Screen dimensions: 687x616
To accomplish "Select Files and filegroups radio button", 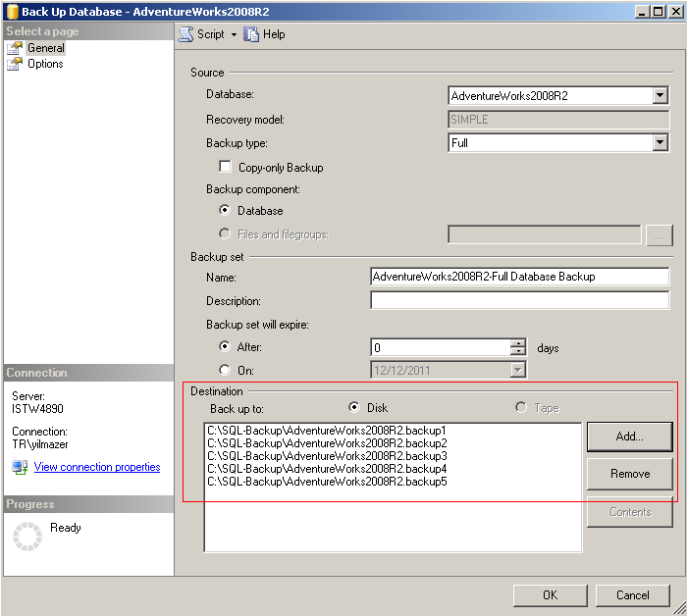I will 225,233.
